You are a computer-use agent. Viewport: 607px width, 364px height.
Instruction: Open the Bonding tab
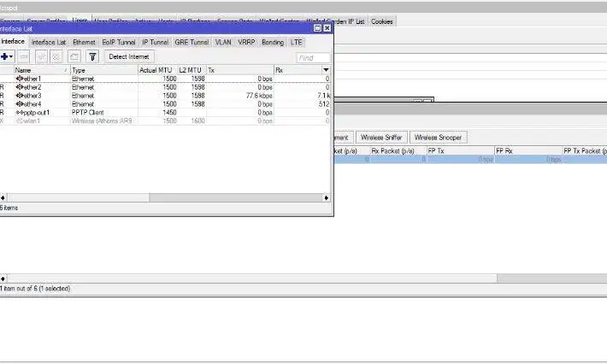click(273, 42)
